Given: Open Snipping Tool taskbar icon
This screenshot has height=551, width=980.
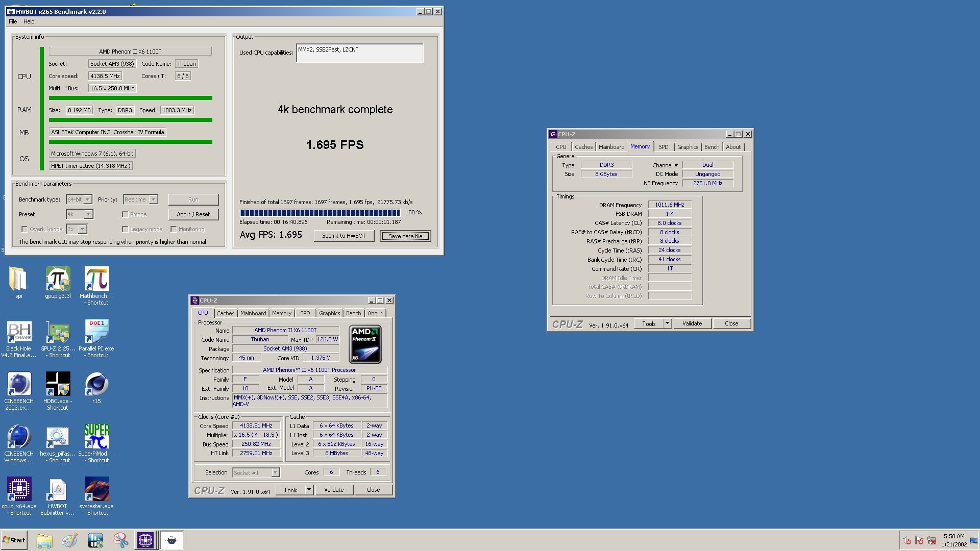Looking at the screenshot, I should click(121, 540).
